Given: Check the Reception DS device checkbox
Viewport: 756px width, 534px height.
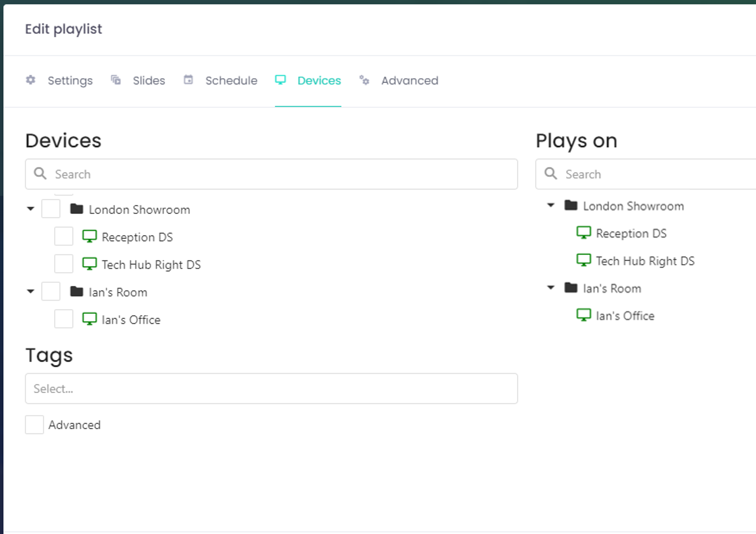Looking at the screenshot, I should pos(64,236).
